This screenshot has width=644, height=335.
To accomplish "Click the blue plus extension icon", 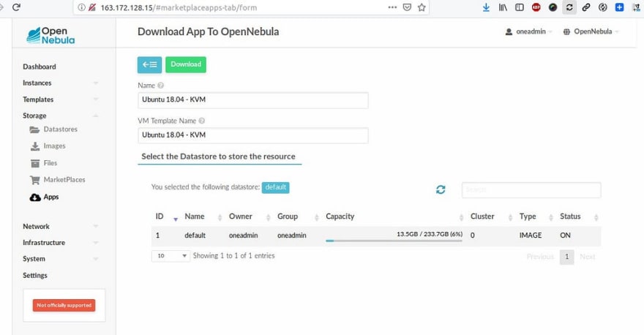I will tap(619, 7).
